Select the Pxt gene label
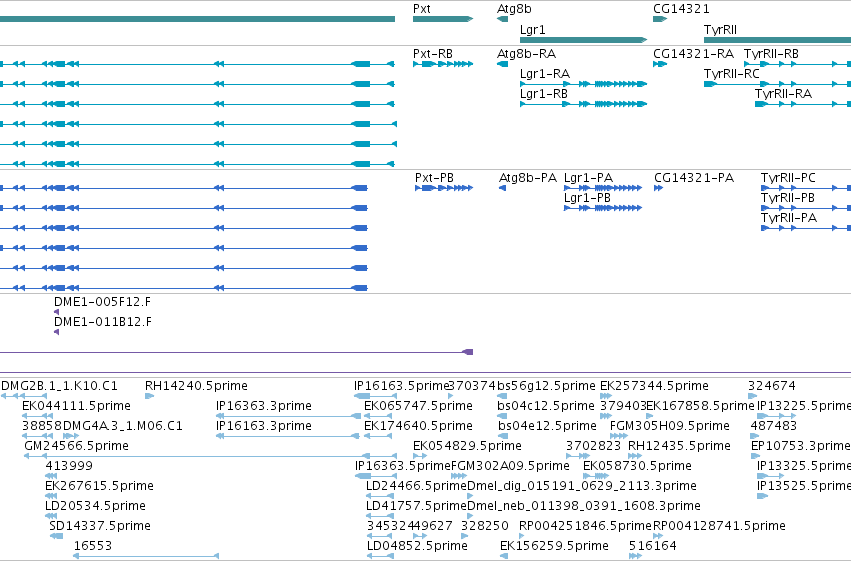Viewport: 851px width, 561px height. tap(422, 9)
